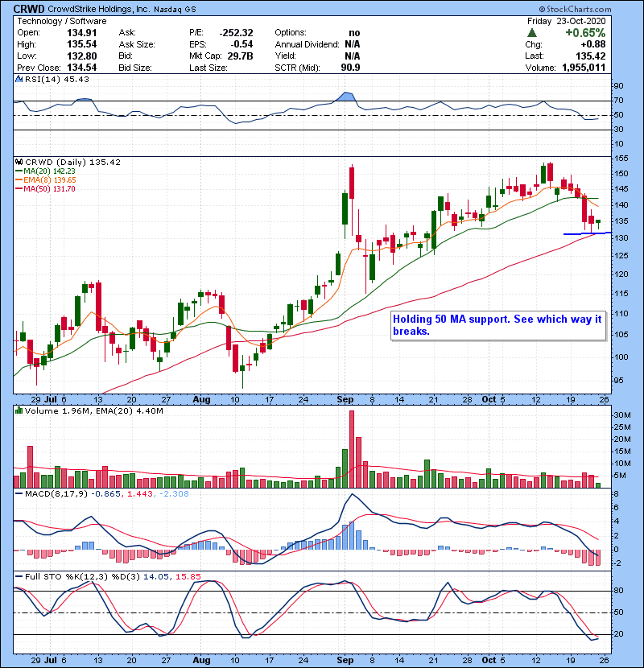The width and height of the screenshot is (644, 668).
Task: Click the stochastic %D value 15.85
Action: coord(188,576)
